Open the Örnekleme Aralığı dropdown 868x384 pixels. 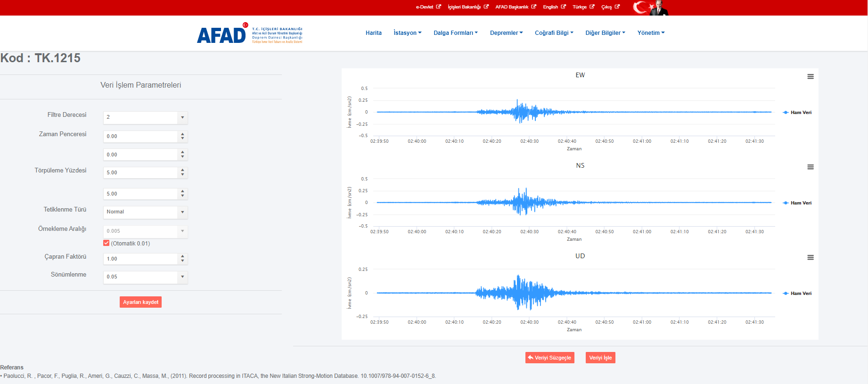[x=145, y=231]
